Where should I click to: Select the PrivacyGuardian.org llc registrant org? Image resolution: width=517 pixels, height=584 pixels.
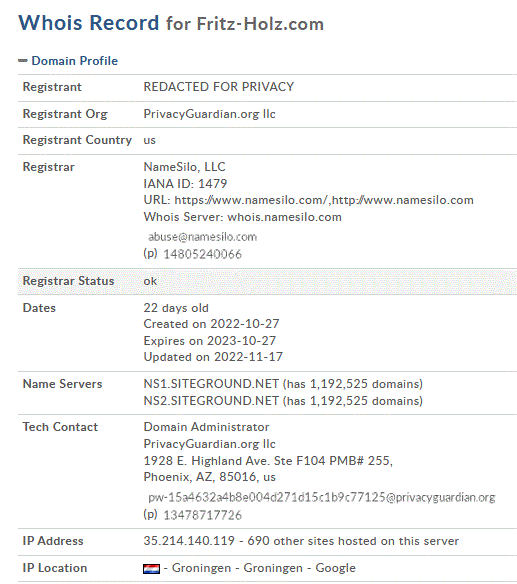coord(209,114)
